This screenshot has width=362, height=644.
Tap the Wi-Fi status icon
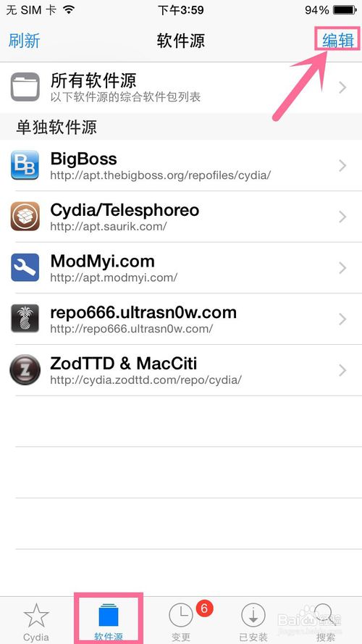pyautogui.click(x=70, y=10)
